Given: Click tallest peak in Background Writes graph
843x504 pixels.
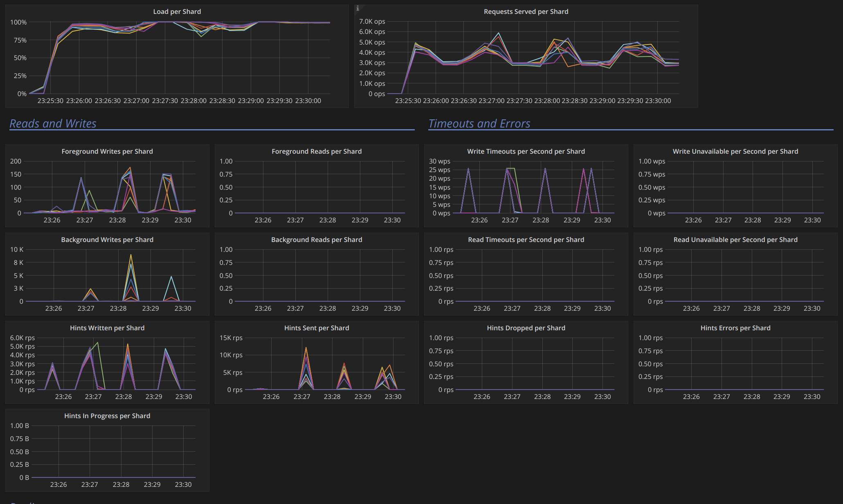Looking at the screenshot, I should [131, 255].
